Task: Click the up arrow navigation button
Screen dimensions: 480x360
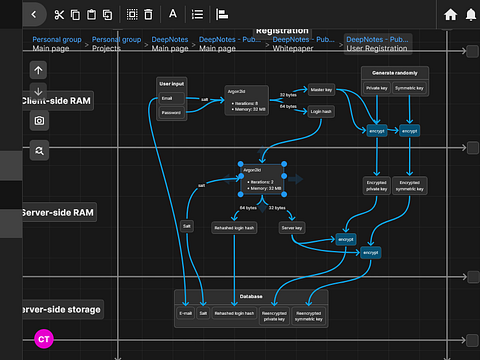Action: (x=38, y=70)
